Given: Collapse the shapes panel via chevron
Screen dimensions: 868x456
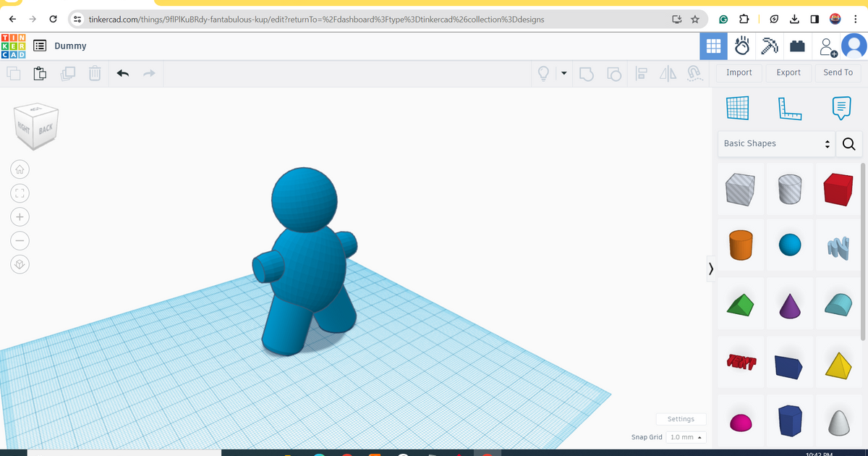Looking at the screenshot, I should pos(711,269).
